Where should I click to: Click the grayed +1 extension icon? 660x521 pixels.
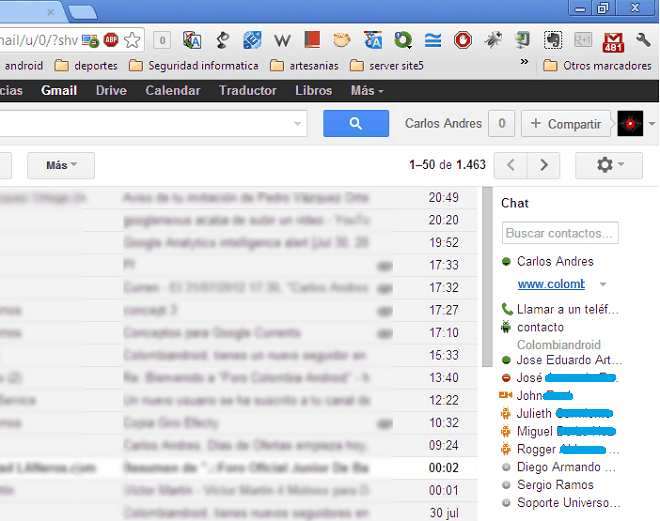coord(583,40)
